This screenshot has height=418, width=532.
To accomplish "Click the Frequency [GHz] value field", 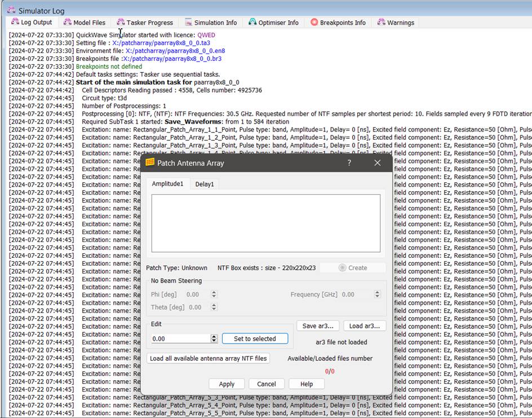I will point(357,294).
